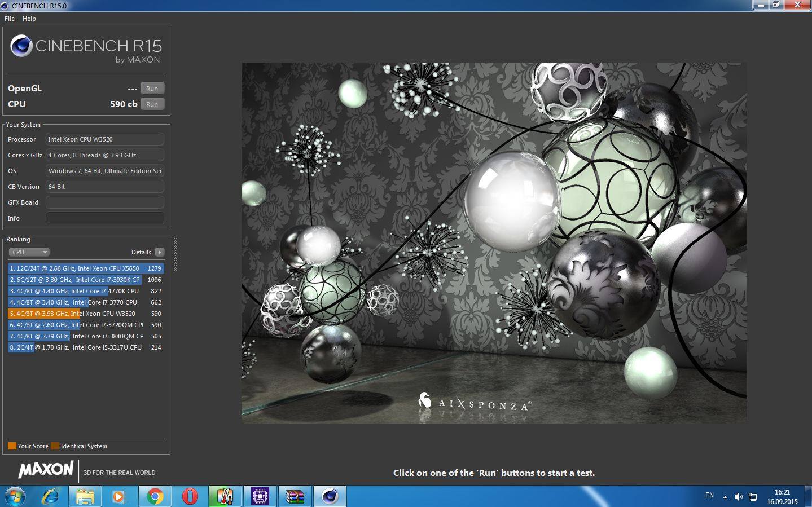Viewport: 812px width, 507px height.
Task: Click the volume speaker icon in tray
Action: (739, 497)
